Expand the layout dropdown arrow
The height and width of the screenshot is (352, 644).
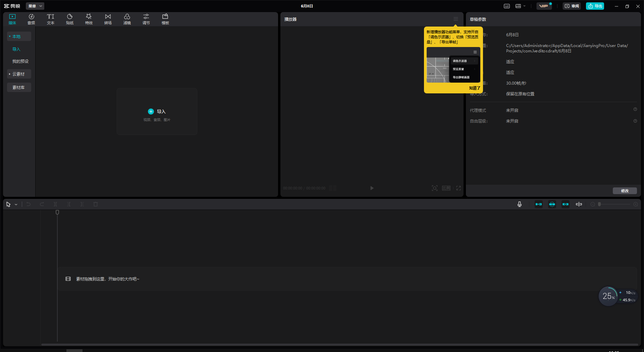[x=524, y=6]
